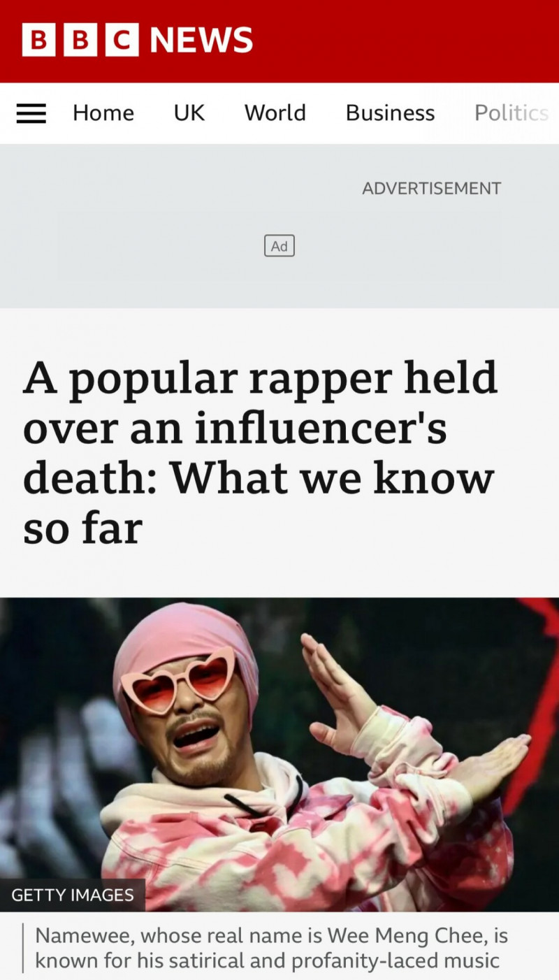559x980 pixels.
Task: Click the GETTY IMAGES photo credit
Action: pyautogui.click(x=73, y=895)
